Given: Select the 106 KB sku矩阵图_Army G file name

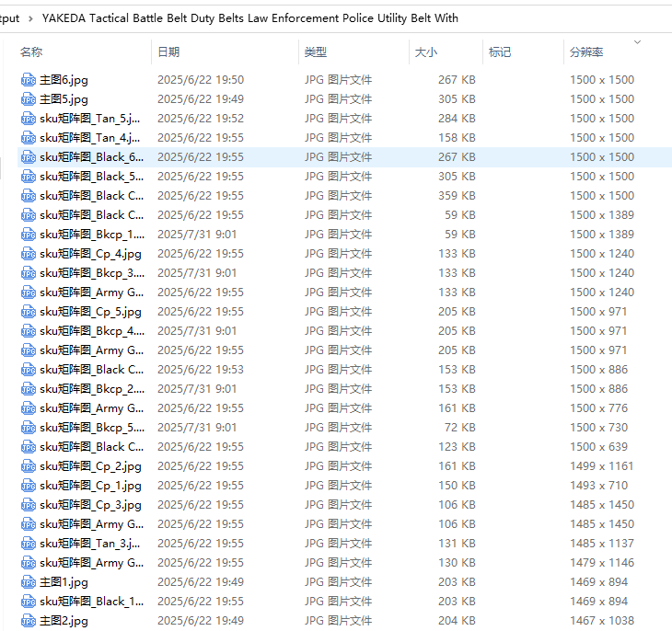Looking at the screenshot, I should pyautogui.click(x=92, y=524).
